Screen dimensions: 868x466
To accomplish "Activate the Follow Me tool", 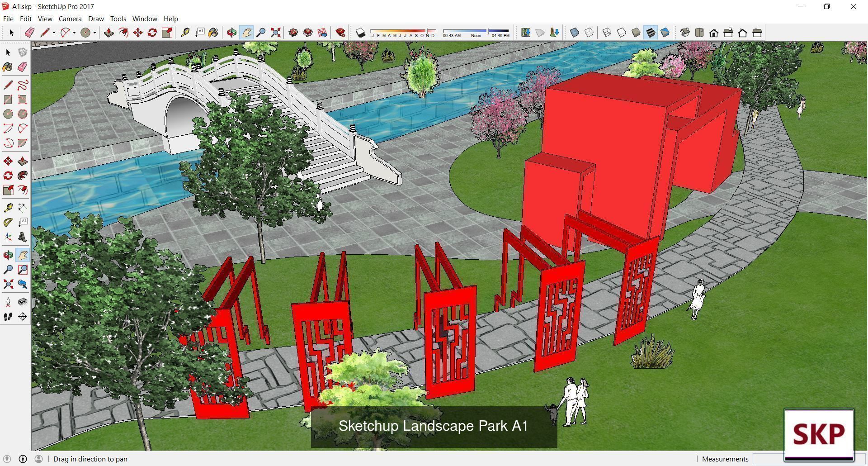I will [x=23, y=176].
